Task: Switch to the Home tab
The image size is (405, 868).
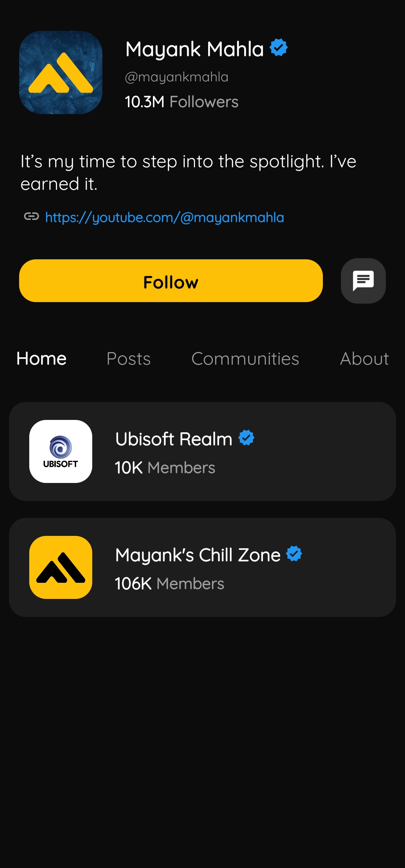Action: (x=42, y=359)
